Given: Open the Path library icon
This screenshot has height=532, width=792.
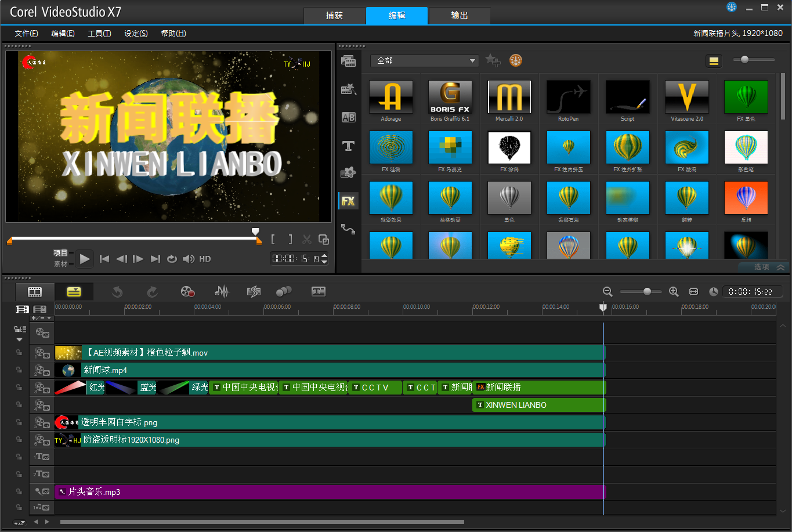Looking at the screenshot, I should (348, 229).
